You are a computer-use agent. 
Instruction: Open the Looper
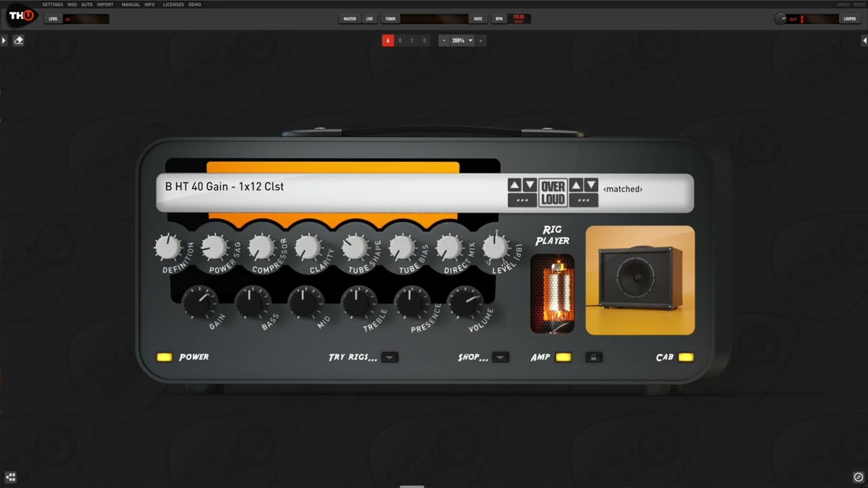[x=850, y=19]
